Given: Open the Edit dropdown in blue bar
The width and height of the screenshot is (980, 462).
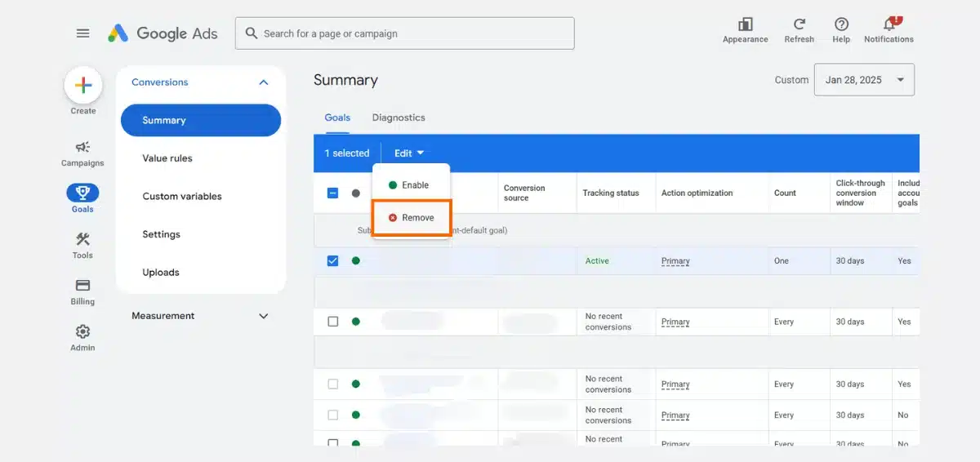Looking at the screenshot, I should click(409, 153).
